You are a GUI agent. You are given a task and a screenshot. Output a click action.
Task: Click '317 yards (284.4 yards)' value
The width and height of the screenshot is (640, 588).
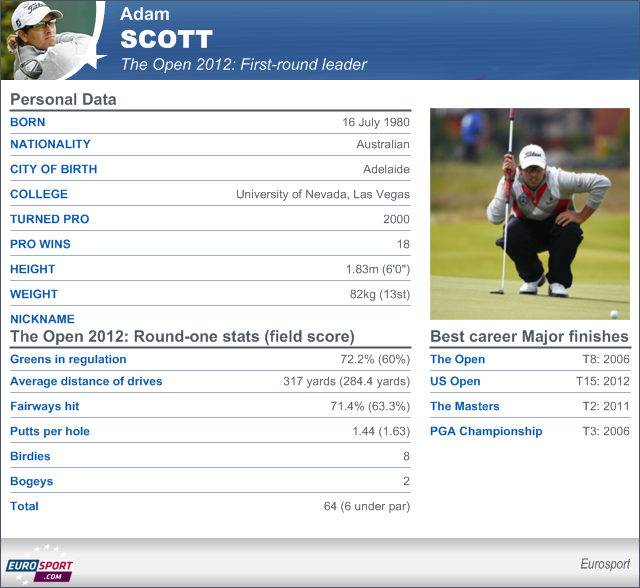[347, 382]
